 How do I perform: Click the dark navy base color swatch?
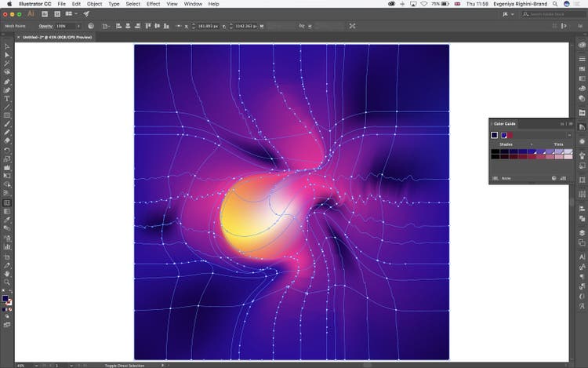(x=495, y=135)
